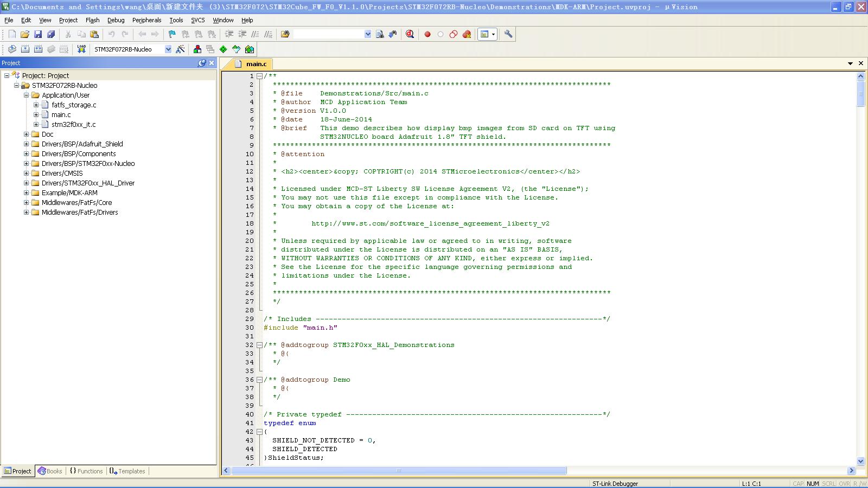Viewport: 868px width, 488px height.
Task: Switch to the Templates panel tab
Action: point(127,471)
